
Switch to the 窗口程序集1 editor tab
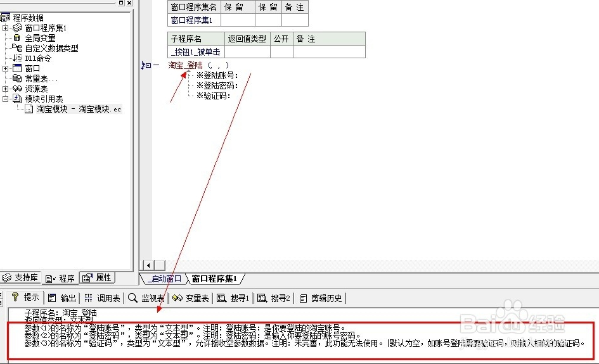tap(214, 279)
